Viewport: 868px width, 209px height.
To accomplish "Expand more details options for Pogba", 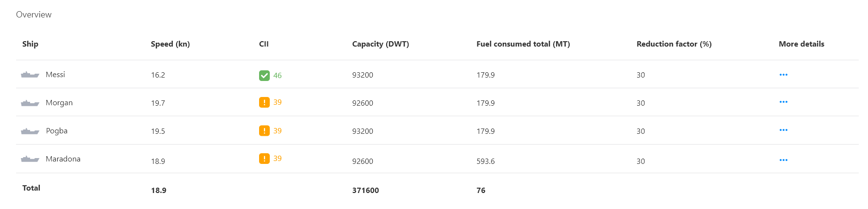I will pos(783,130).
